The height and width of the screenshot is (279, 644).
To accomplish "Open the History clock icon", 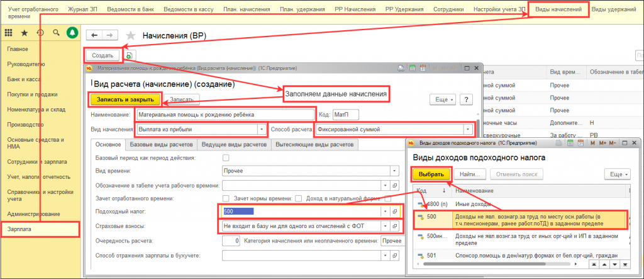I will coord(40,33).
